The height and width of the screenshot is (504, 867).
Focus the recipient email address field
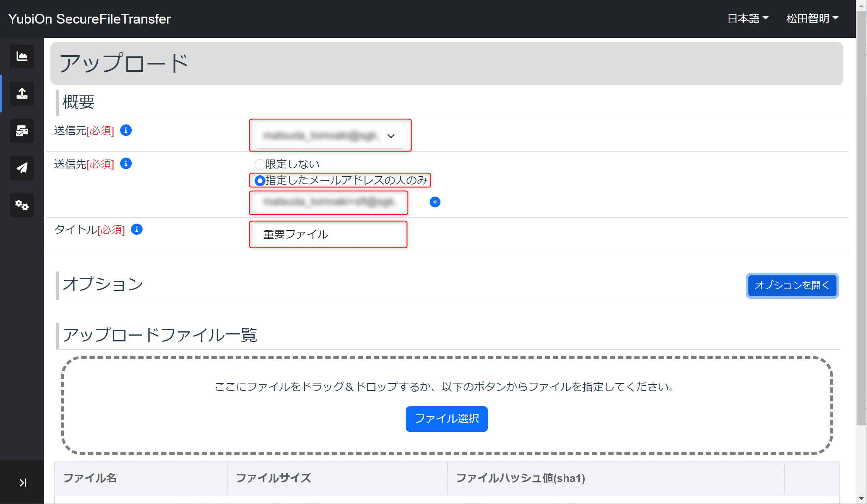(x=330, y=202)
